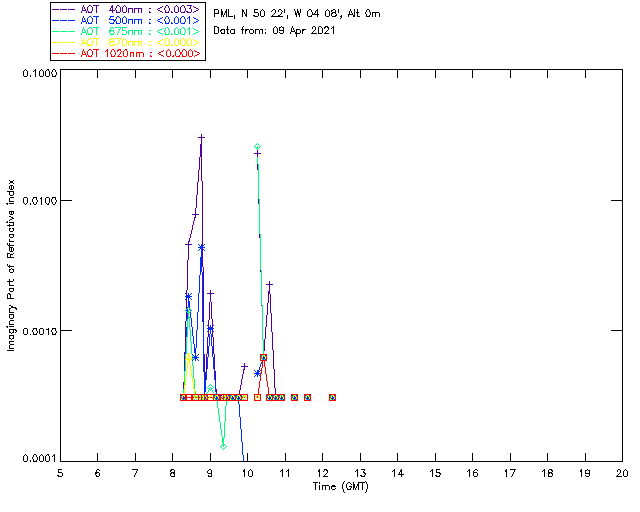640x512 pixels.
Task: Click the 'Imaginary Part of Refractive index' axis title
Action: pos(11,265)
